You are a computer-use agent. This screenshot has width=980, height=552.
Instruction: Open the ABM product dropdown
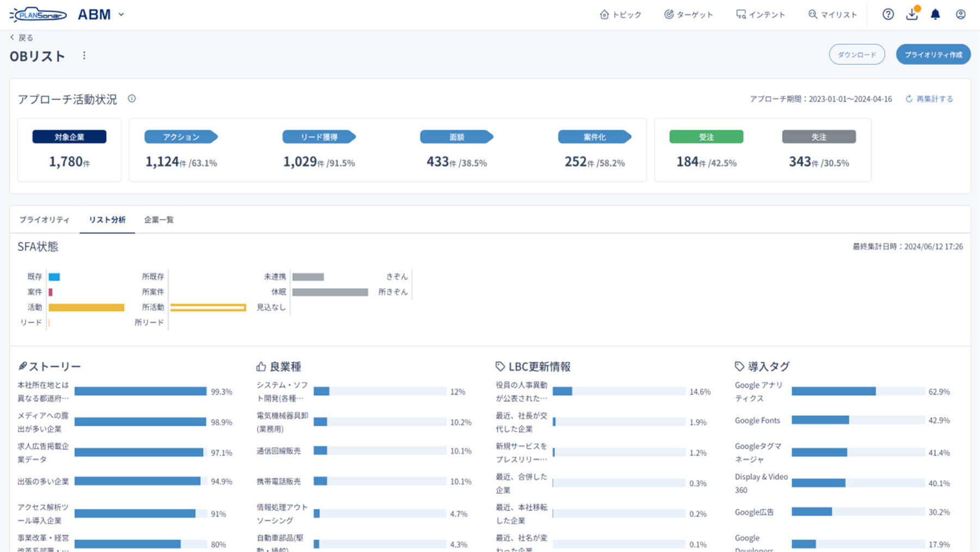(101, 15)
